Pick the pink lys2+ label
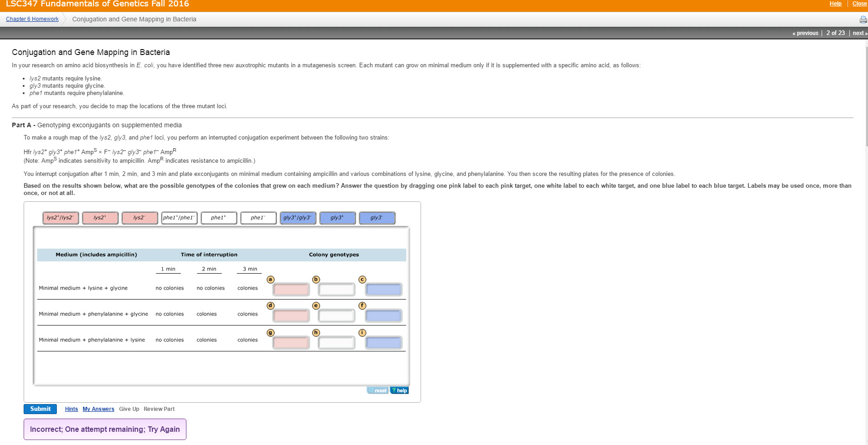 coord(100,218)
